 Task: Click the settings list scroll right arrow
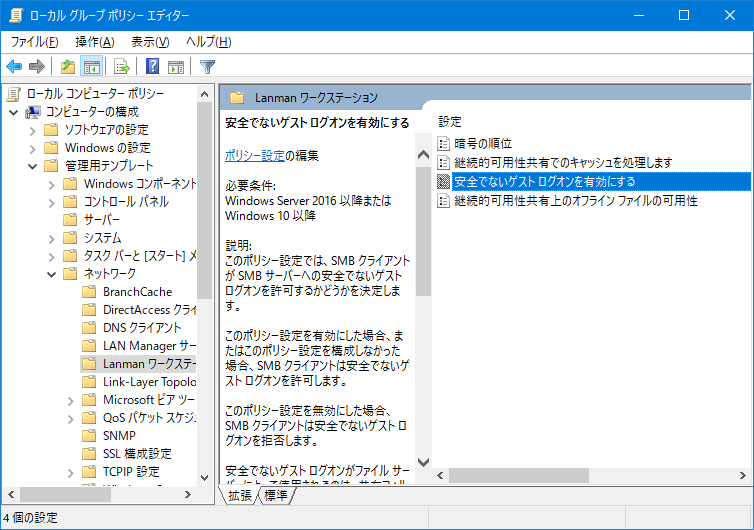[x=742, y=475]
